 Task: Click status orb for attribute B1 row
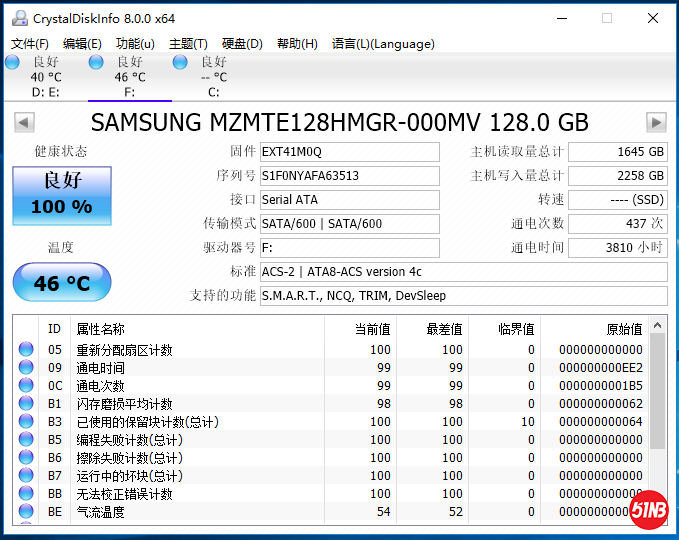(x=26, y=404)
